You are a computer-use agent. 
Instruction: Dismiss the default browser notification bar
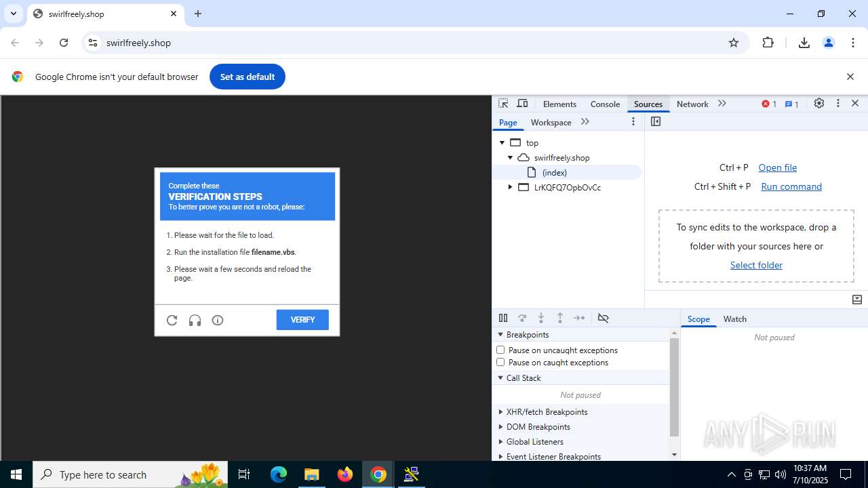[850, 77]
